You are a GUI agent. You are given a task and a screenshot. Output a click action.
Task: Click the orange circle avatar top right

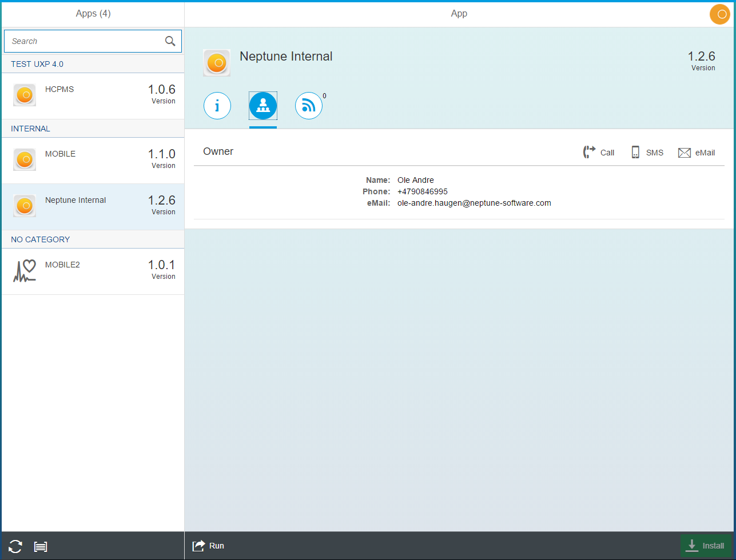[x=719, y=14]
